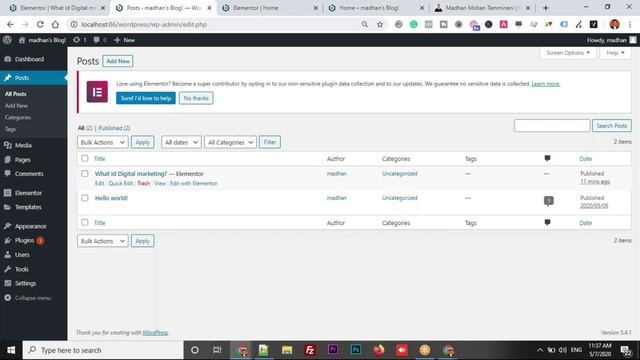Click Sure! I'd love to help
640x360 pixels.
coord(146,98)
